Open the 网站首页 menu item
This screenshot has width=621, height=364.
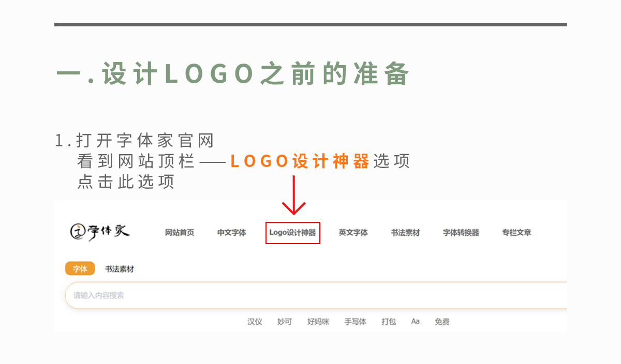pos(180,233)
